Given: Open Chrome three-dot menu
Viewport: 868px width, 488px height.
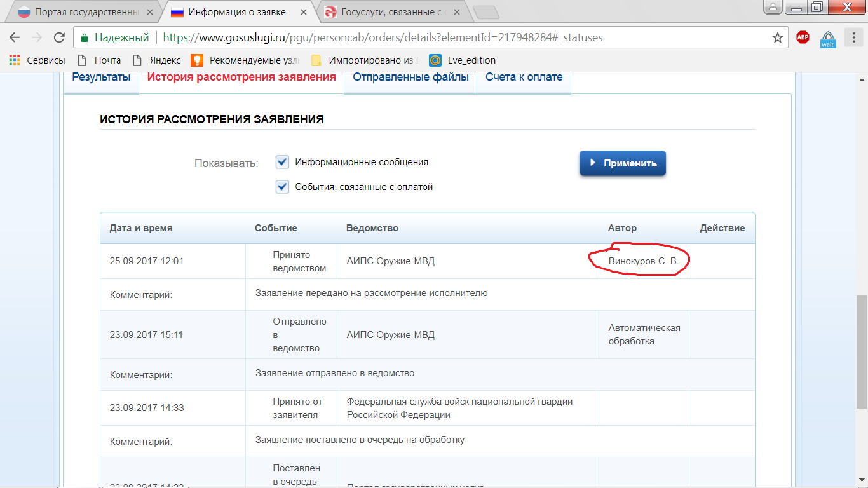Looking at the screenshot, I should point(853,37).
